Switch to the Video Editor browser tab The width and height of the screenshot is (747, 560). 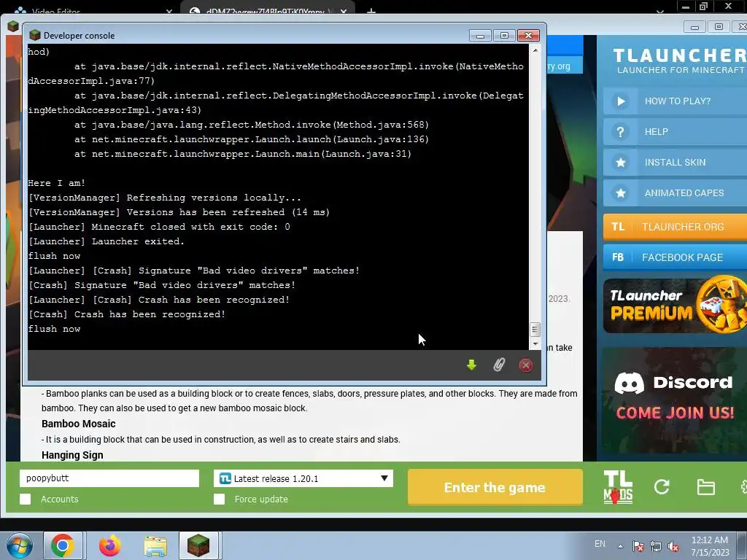(90, 10)
